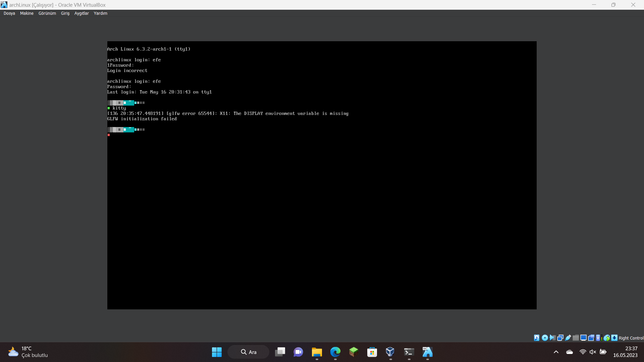The width and height of the screenshot is (644, 362).
Task: Open the Görünüm menu
Action: 47,13
